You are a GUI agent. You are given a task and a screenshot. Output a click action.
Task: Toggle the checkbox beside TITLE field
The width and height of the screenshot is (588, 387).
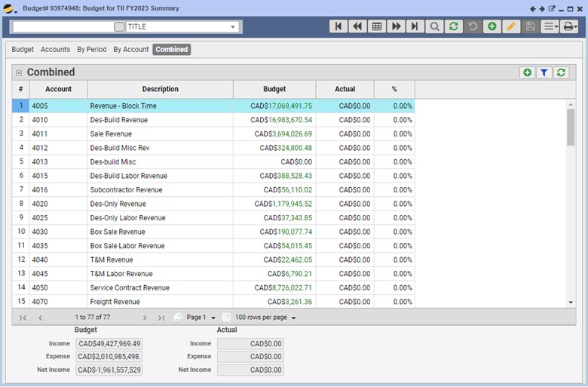(119, 26)
